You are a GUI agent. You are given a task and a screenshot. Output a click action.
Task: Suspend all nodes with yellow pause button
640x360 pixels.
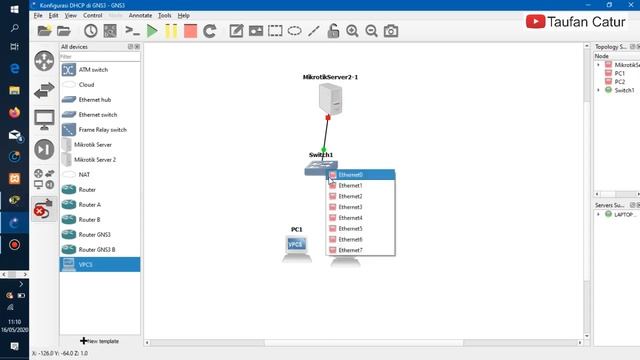pos(171,31)
